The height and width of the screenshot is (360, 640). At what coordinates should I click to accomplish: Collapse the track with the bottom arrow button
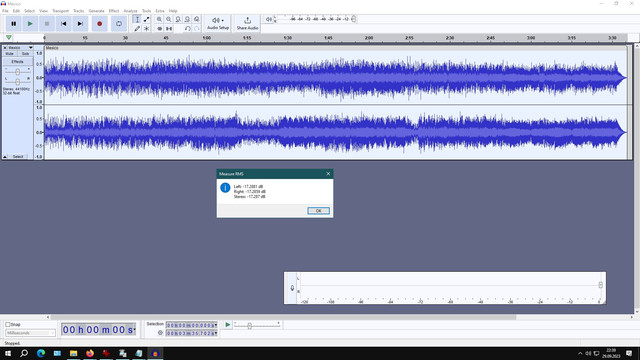coord(5,157)
